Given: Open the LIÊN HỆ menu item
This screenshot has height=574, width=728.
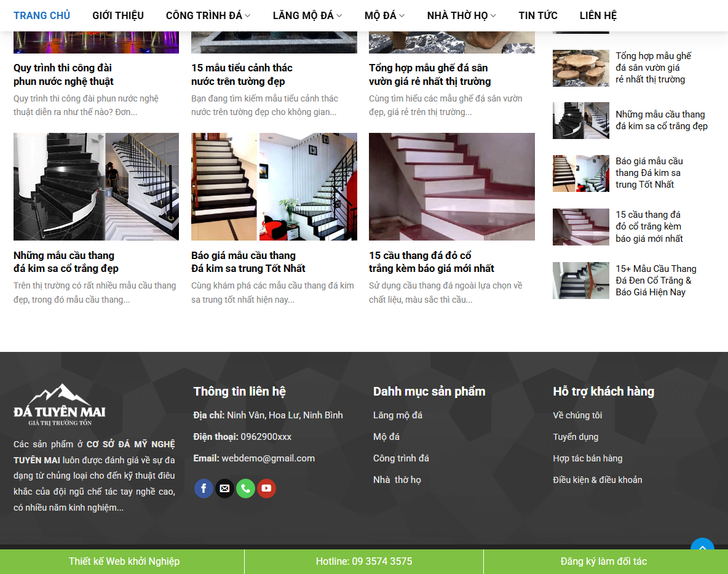Looking at the screenshot, I should pos(598,15).
